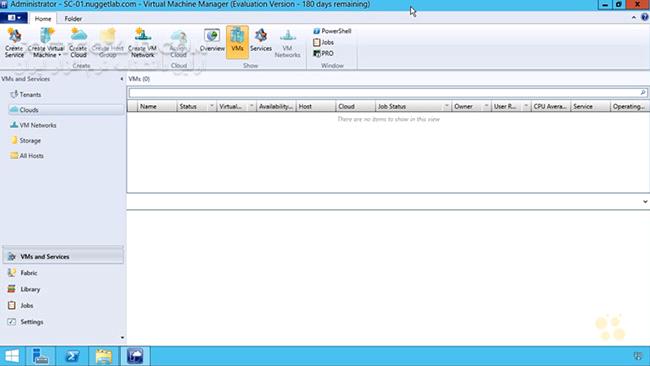The width and height of the screenshot is (650, 366).
Task: Select All Hosts in the tree
Action: [27, 156]
